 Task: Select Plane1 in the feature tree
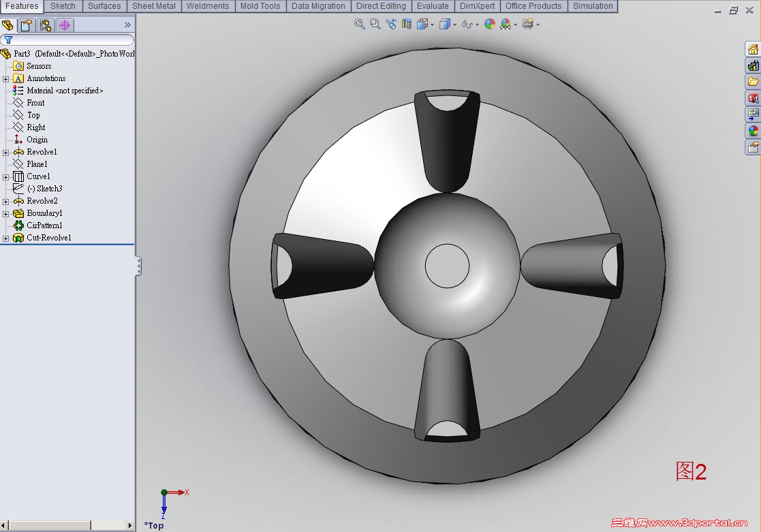(30, 164)
